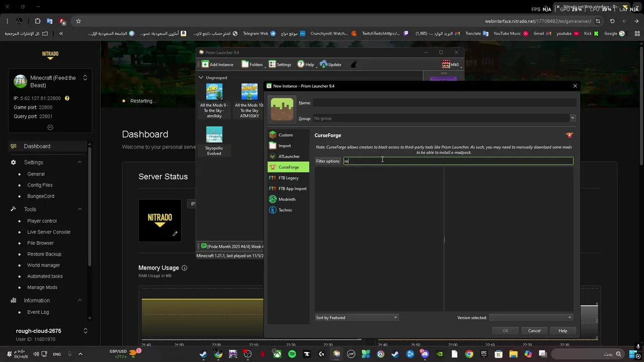644x362 pixels.
Task: Click Cancel in the New Instance dialog
Action: click(534, 331)
